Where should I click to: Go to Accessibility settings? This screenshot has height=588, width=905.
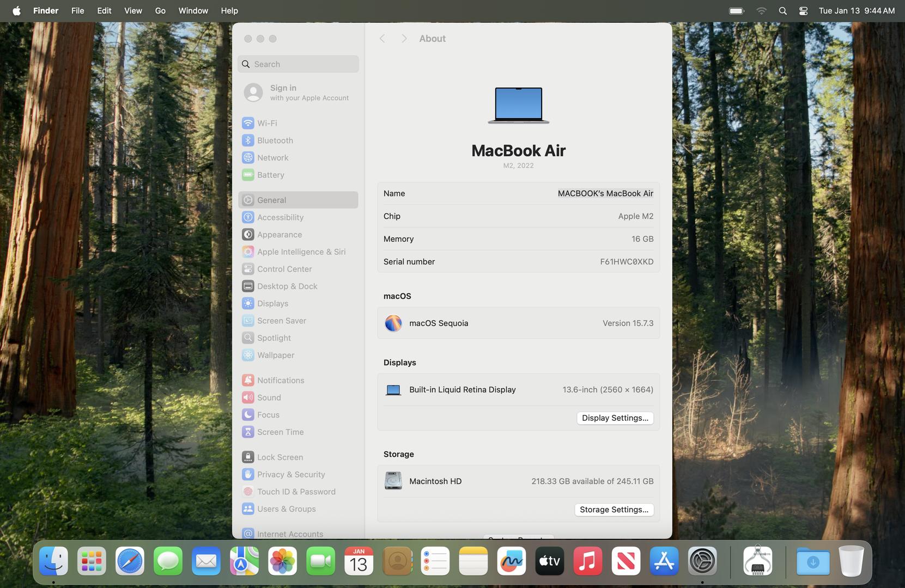click(280, 217)
